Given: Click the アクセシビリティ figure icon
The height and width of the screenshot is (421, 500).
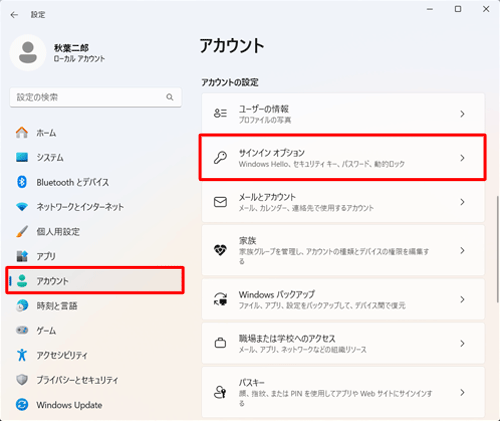Looking at the screenshot, I should [x=22, y=355].
